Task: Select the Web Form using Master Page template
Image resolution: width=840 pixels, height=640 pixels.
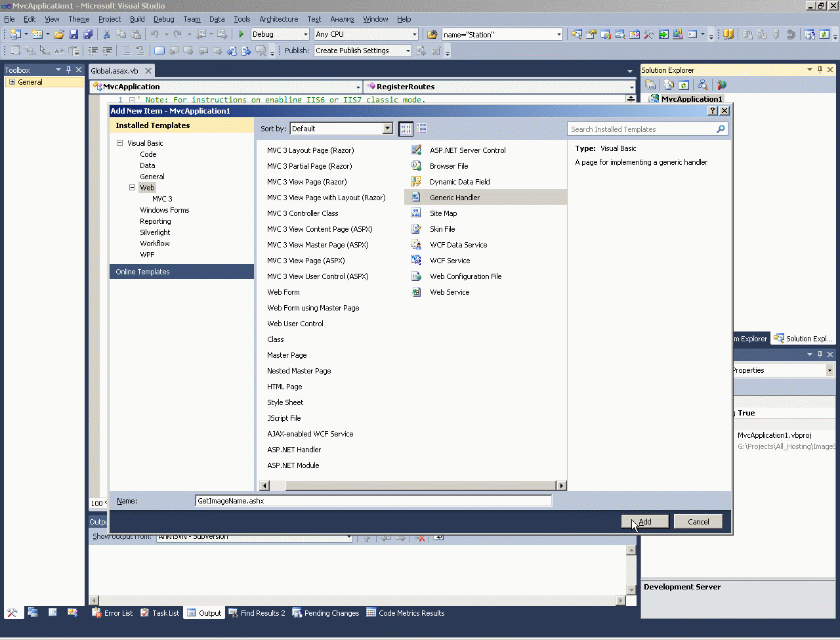Action: click(313, 308)
